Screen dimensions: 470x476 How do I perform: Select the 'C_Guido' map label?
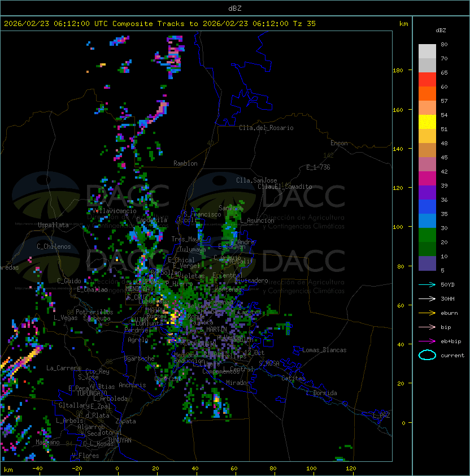[69, 281]
